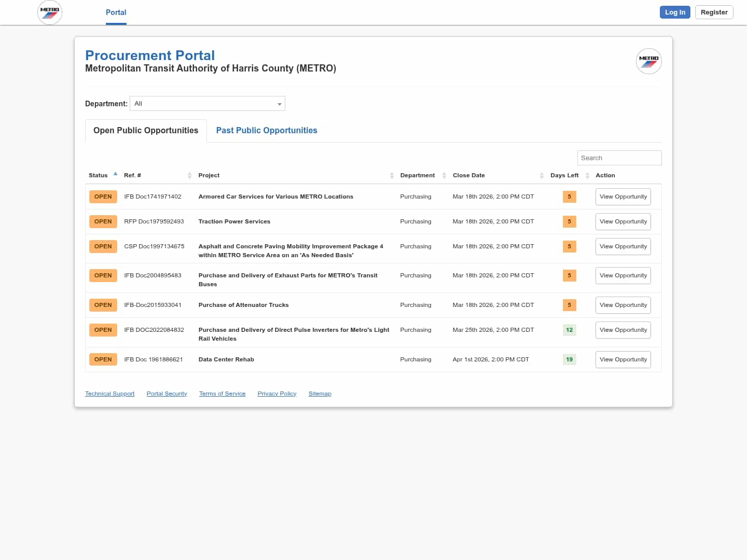Image resolution: width=747 pixels, height=560 pixels.
Task: View opportunity for Armored Car Services
Action: [623, 197]
